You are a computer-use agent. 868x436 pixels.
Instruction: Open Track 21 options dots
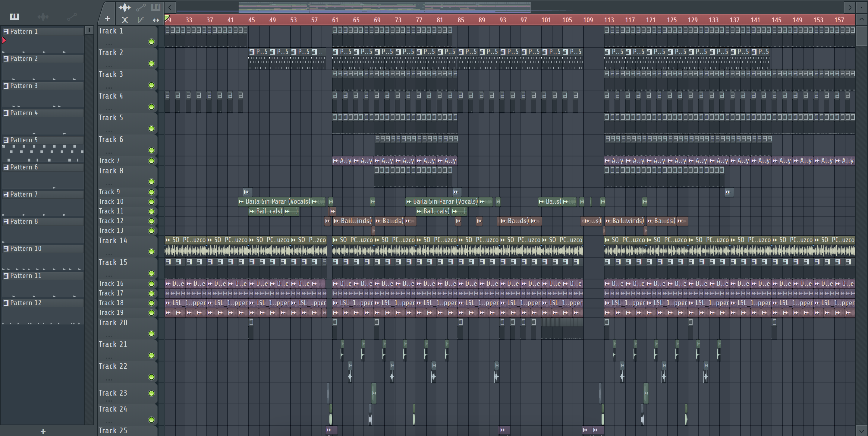pos(108,358)
